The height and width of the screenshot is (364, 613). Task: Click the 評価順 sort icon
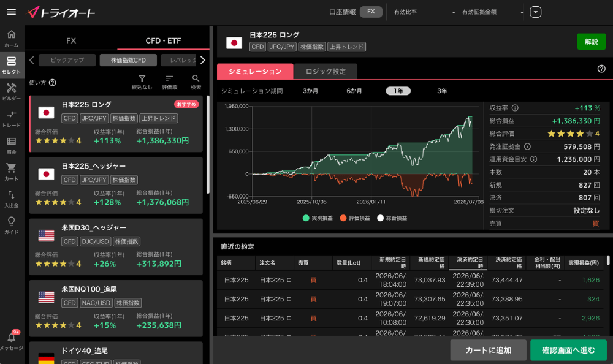tap(169, 82)
